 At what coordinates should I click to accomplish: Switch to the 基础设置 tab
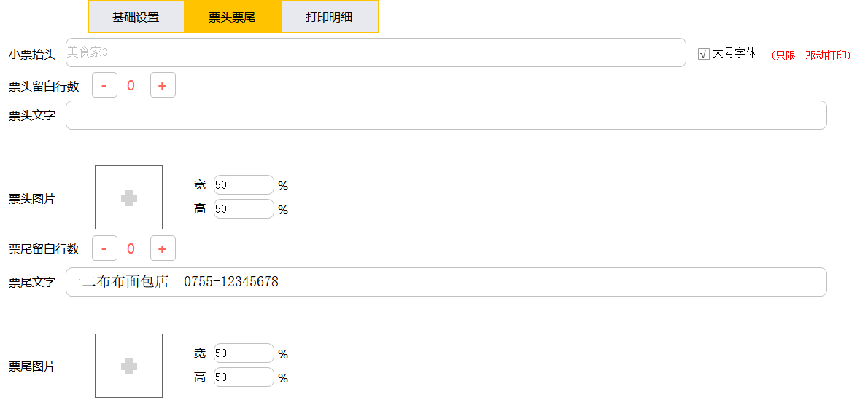click(x=136, y=17)
